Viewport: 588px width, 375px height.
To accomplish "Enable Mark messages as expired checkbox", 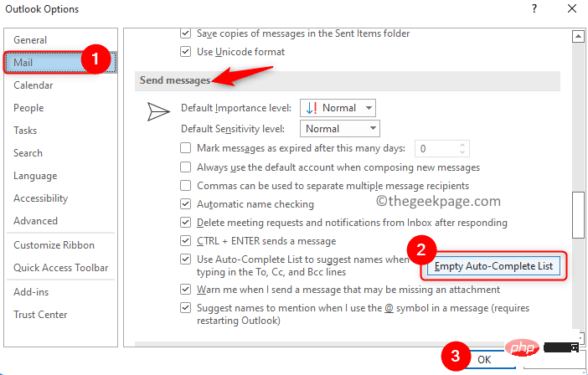I will [x=185, y=148].
